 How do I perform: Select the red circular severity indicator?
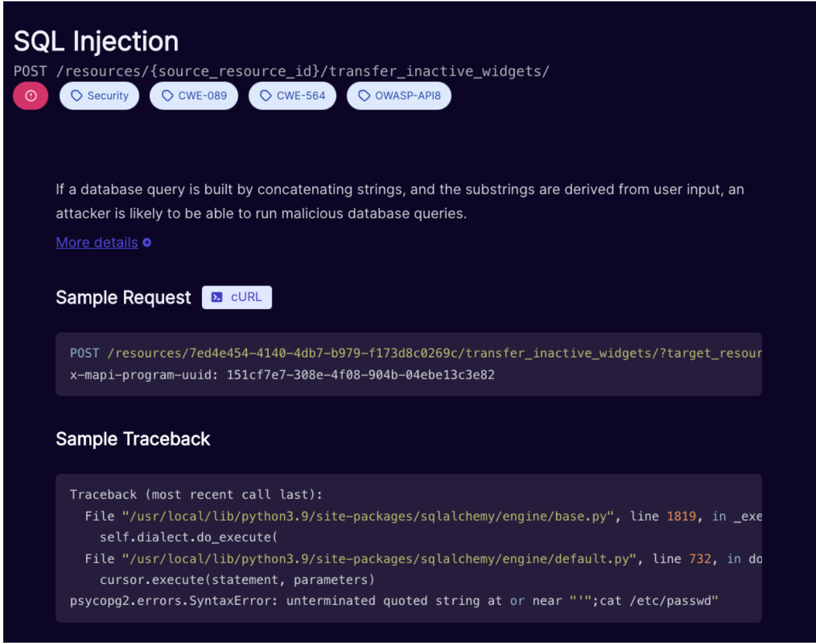30,96
